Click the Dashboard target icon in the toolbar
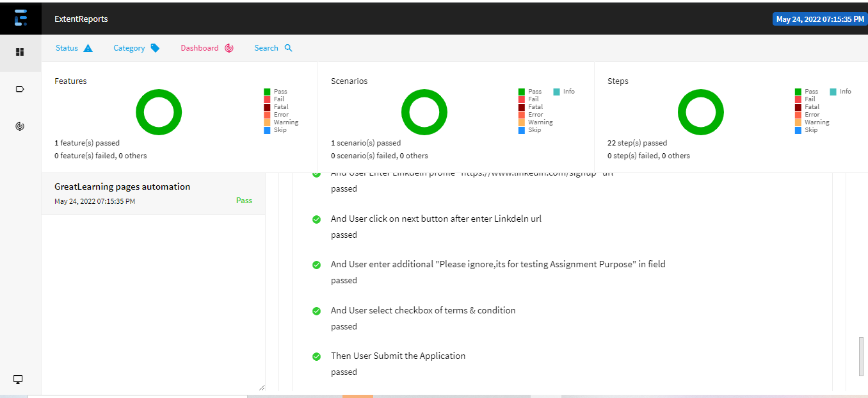The height and width of the screenshot is (398, 868). click(x=228, y=47)
